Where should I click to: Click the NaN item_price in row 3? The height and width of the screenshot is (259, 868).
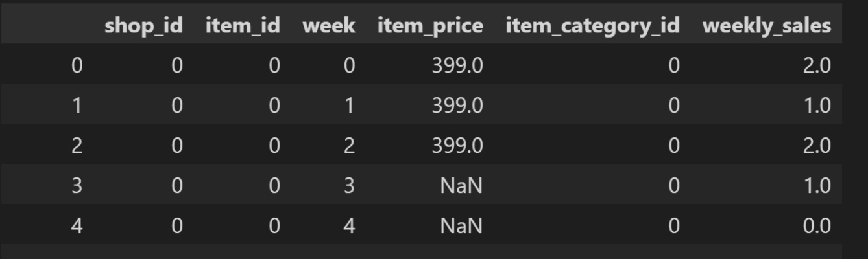461,186
